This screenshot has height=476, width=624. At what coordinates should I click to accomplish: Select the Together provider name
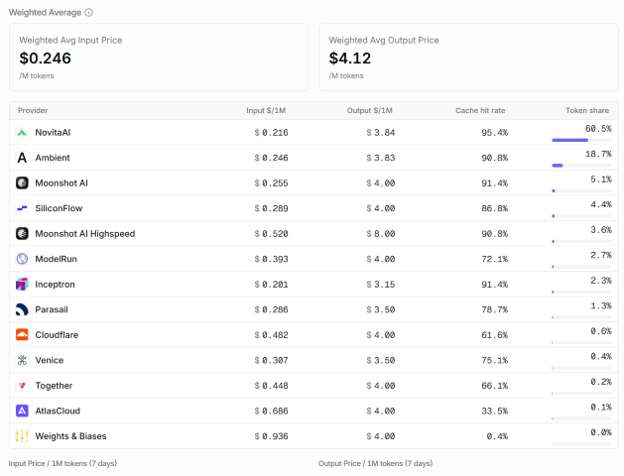54,385
